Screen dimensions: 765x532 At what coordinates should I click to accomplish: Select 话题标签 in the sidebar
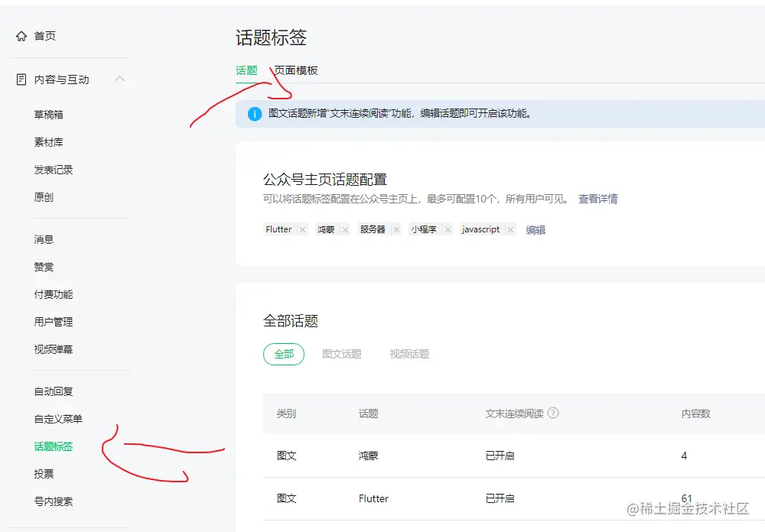54,446
